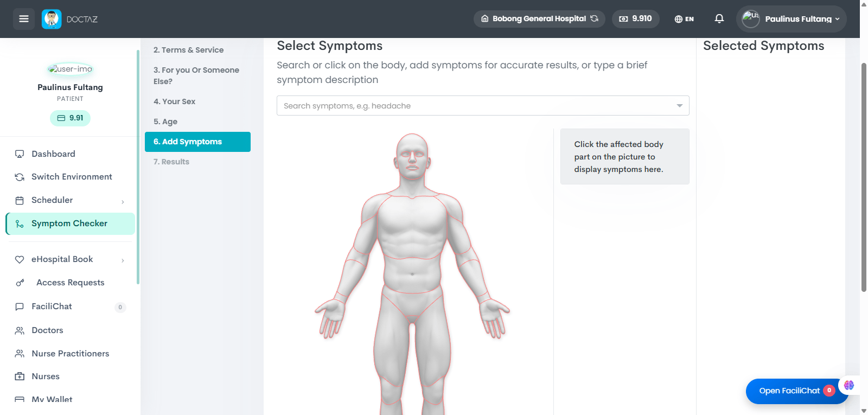Click the Open FaciliChat button

[x=797, y=391]
